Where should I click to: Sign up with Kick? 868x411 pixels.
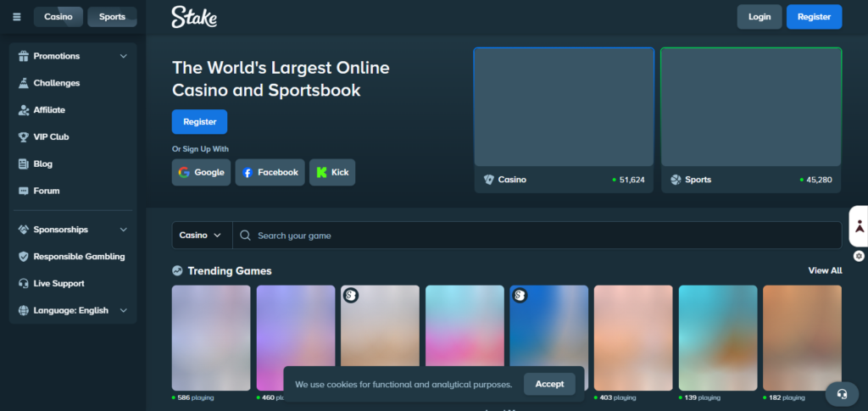pyautogui.click(x=332, y=173)
